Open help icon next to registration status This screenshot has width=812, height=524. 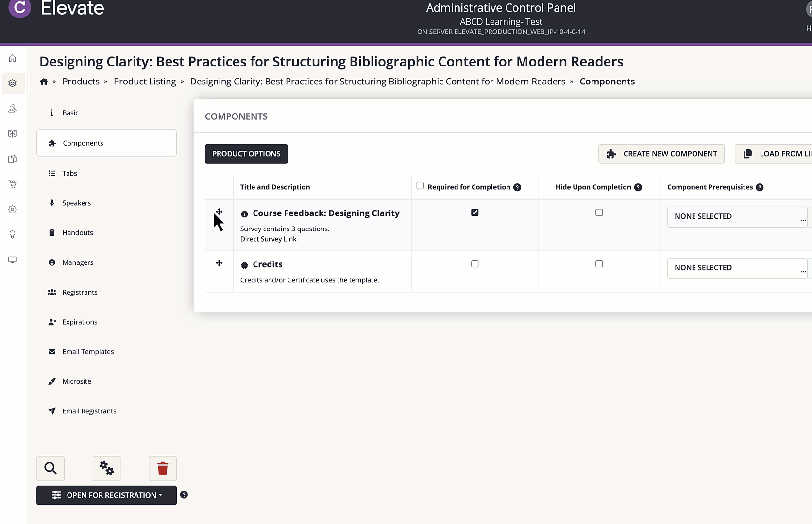184,495
